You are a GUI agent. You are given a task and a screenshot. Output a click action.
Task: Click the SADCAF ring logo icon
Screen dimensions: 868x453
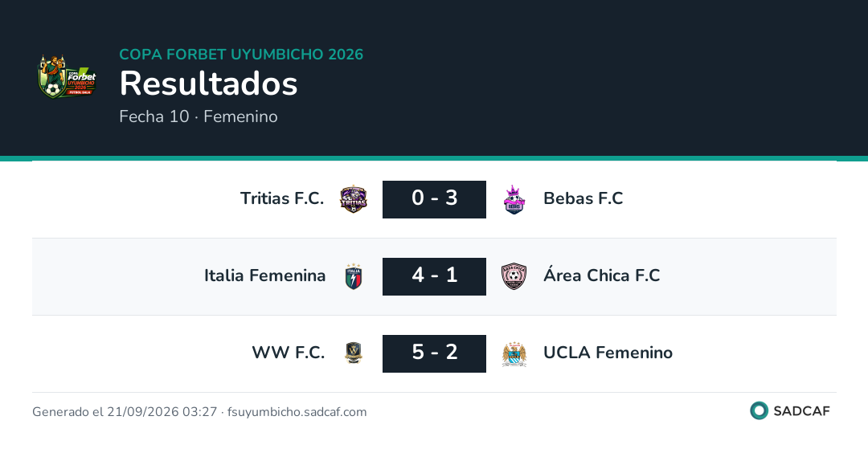click(x=759, y=410)
